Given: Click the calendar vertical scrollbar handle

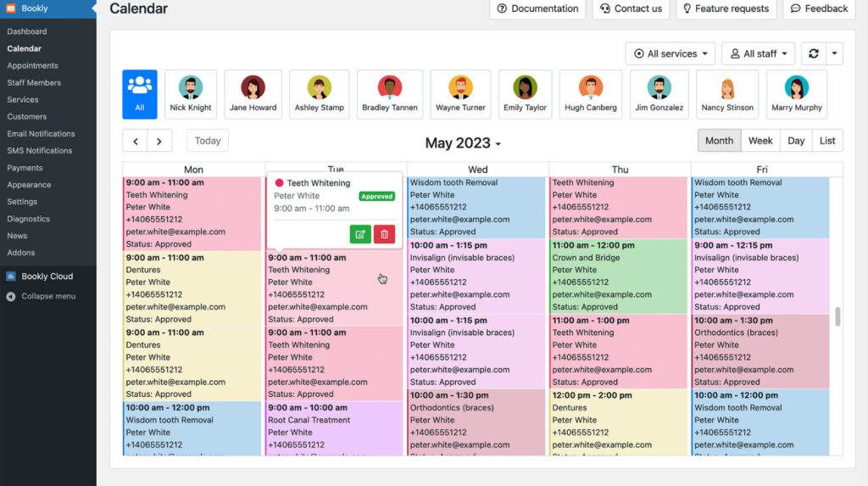Looking at the screenshot, I should click(837, 316).
